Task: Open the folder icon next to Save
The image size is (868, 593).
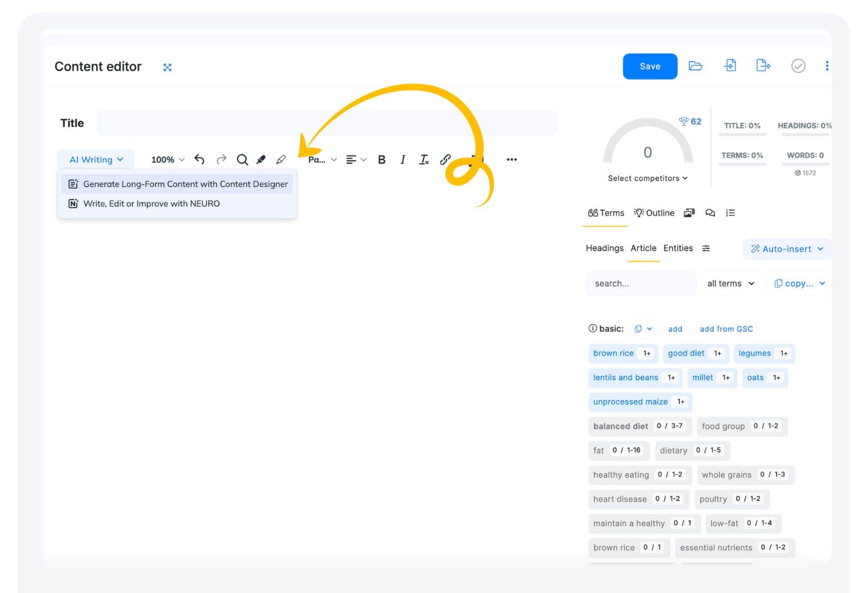Action: click(695, 66)
